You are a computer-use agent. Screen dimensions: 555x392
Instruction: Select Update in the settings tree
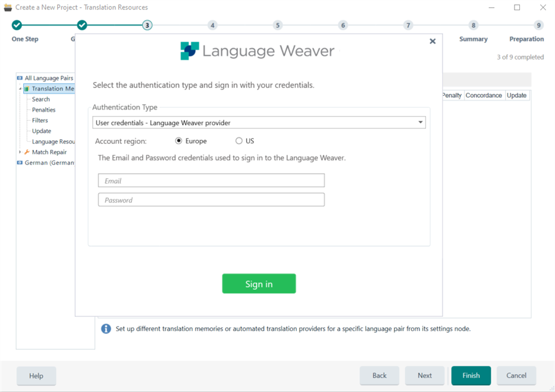(x=42, y=131)
